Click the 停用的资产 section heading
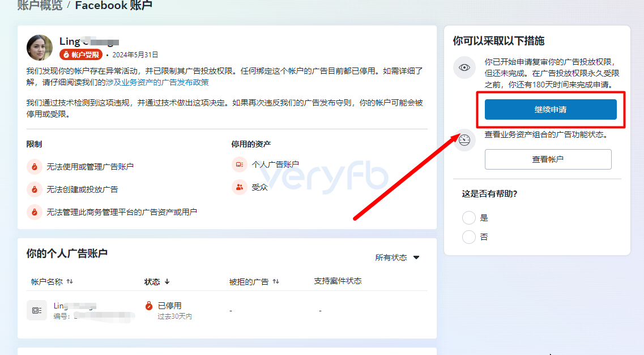 pyautogui.click(x=251, y=144)
